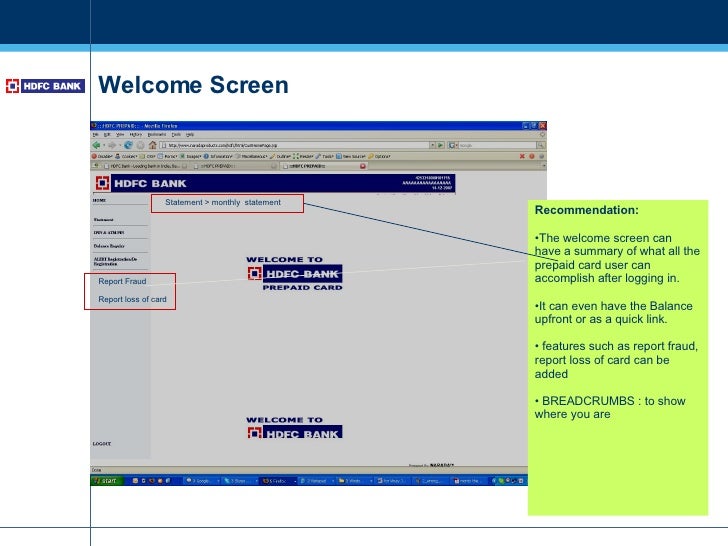Open the Disable menu in developer toolbar
This screenshot has height=546, width=728.
click(102, 156)
